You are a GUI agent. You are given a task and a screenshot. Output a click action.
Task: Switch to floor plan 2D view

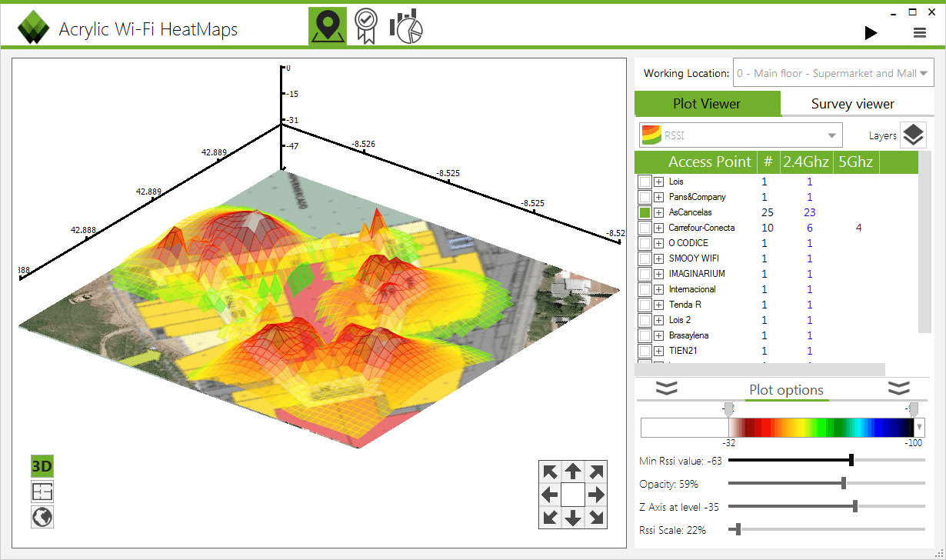pyautogui.click(x=42, y=492)
